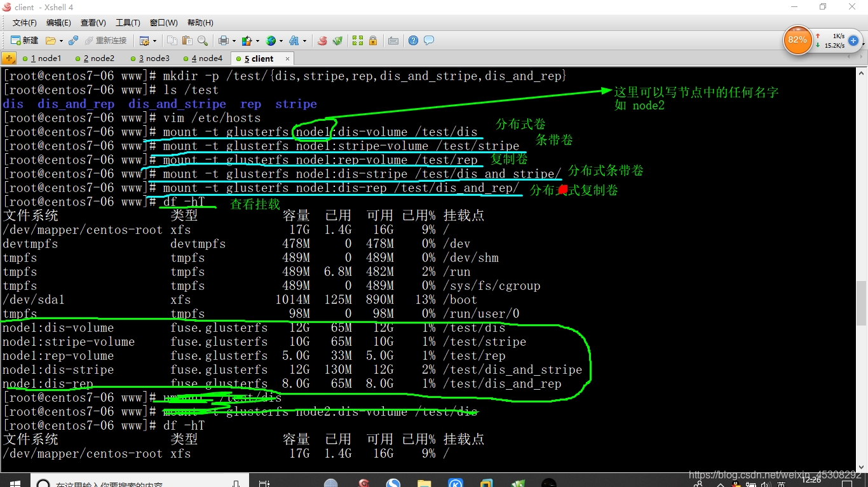Click '/dev/sda1' in the df output
The width and height of the screenshot is (868, 487).
(x=34, y=299)
